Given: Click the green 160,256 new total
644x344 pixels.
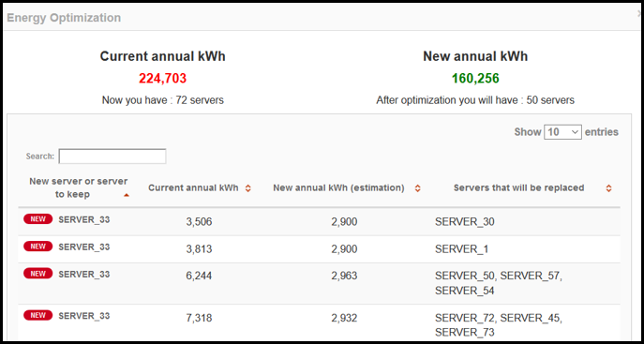Looking at the screenshot, I should [x=475, y=79].
